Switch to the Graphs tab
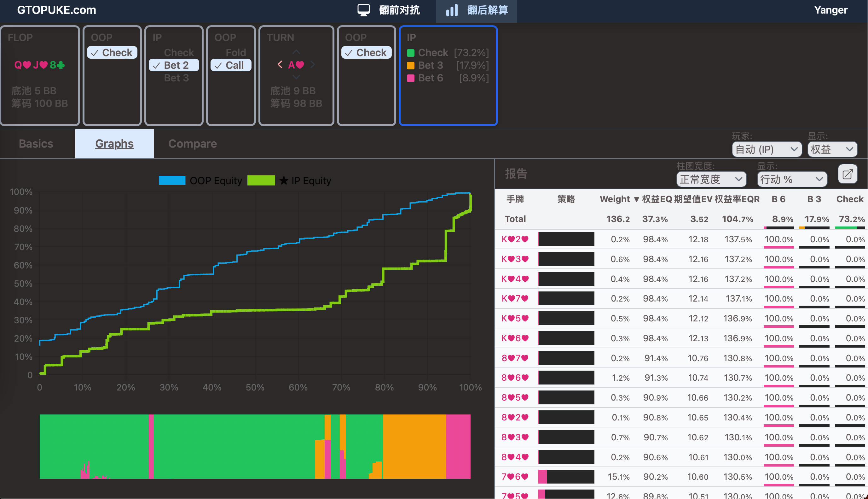This screenshot has height=499, width=868. tap(114, 144)
